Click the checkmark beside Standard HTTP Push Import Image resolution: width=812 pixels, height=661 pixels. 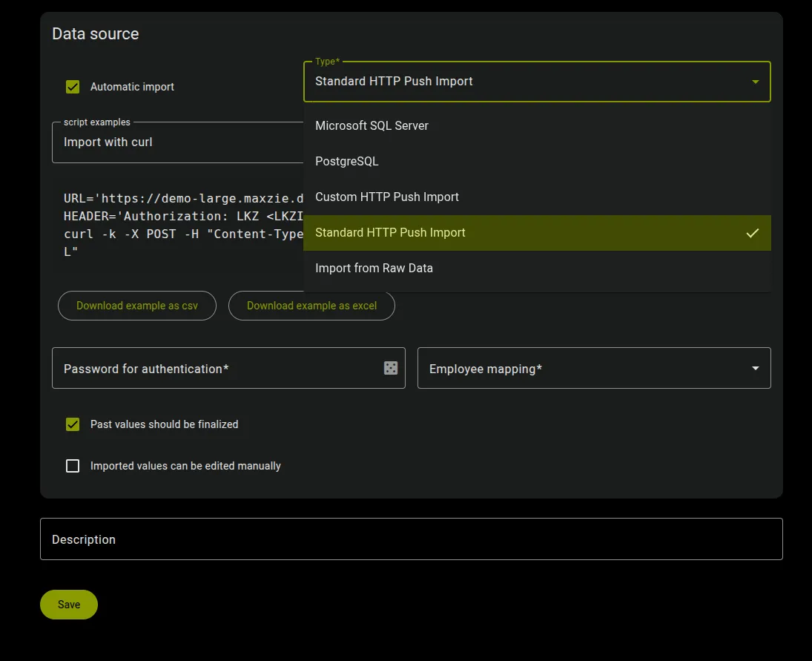coord(753,232)
